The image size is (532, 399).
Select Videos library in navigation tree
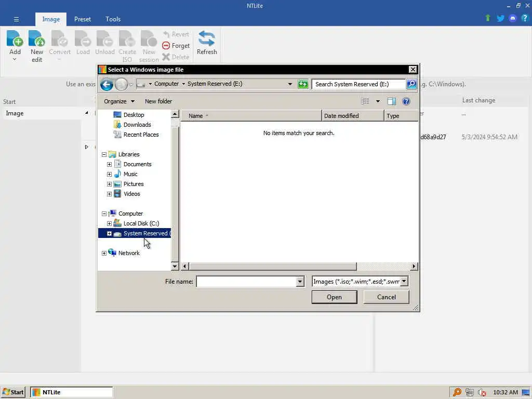coord(131,194)
